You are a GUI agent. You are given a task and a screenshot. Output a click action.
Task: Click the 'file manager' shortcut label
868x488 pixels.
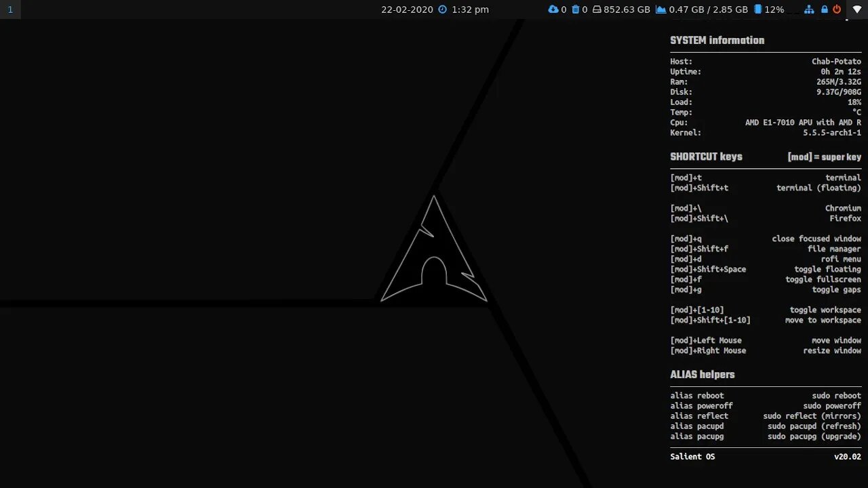[x=834, y=249]
